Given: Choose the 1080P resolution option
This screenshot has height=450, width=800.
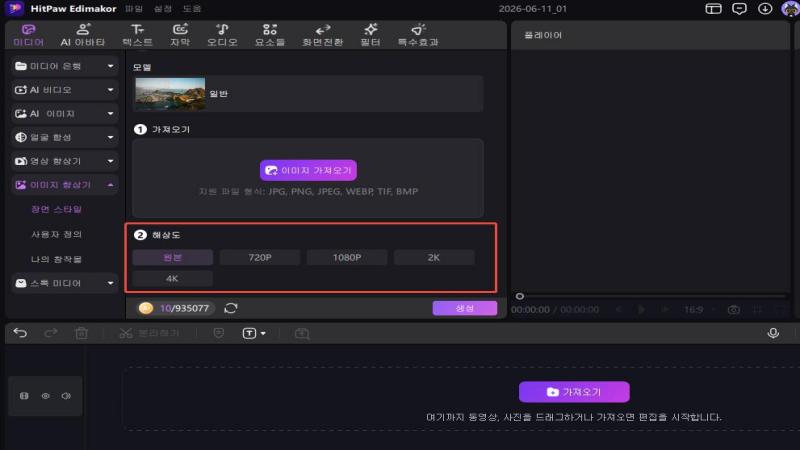Looking at the screenshot, I should click(x=347, y=258).
